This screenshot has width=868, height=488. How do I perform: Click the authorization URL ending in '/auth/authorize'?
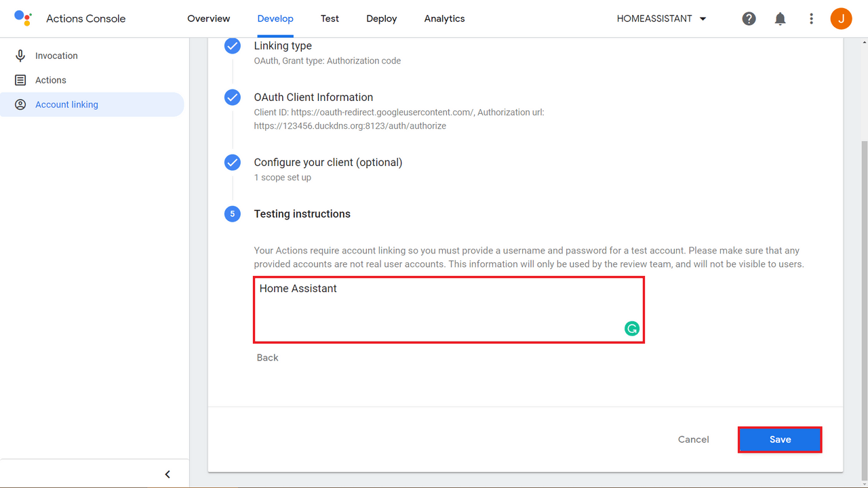pyautogui.click(x=350, y=126)
